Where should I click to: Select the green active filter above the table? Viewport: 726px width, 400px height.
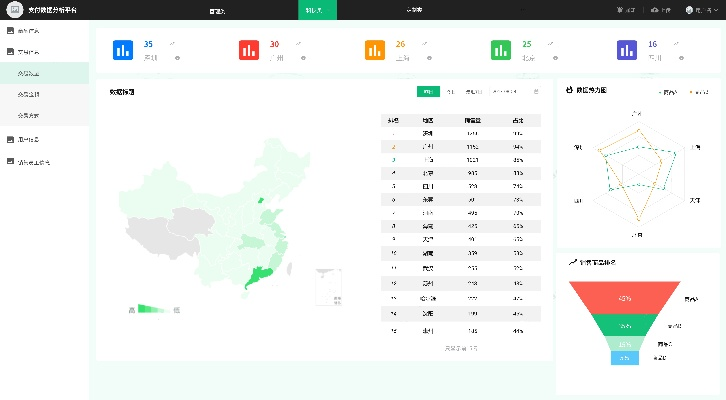click(427, 92)
